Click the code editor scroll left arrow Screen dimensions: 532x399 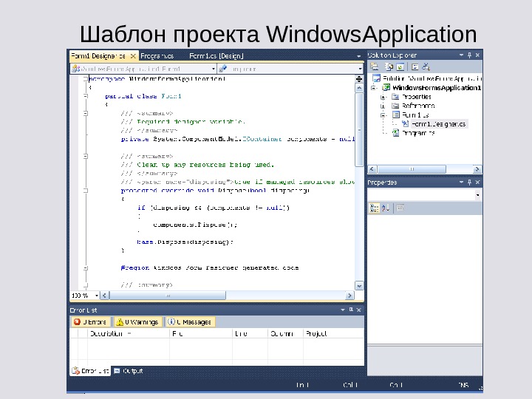(104, 296)
